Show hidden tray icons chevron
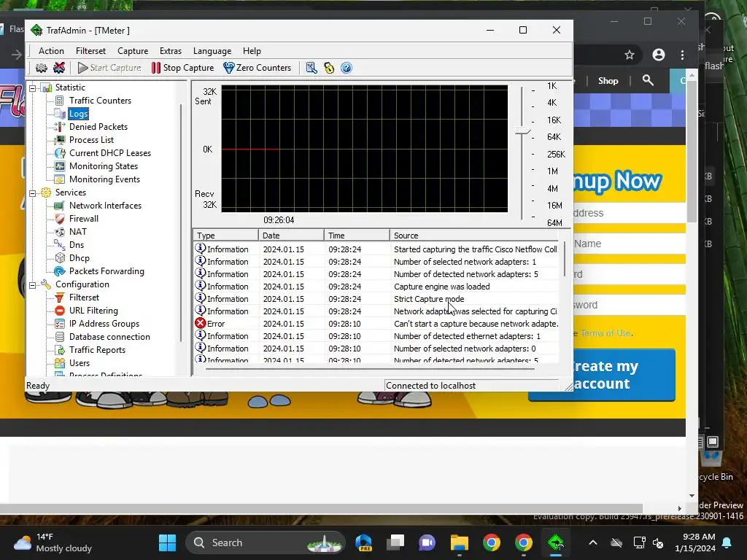Image resolution: width=747 pixels, height=560 pixels. tap(592, 542)
